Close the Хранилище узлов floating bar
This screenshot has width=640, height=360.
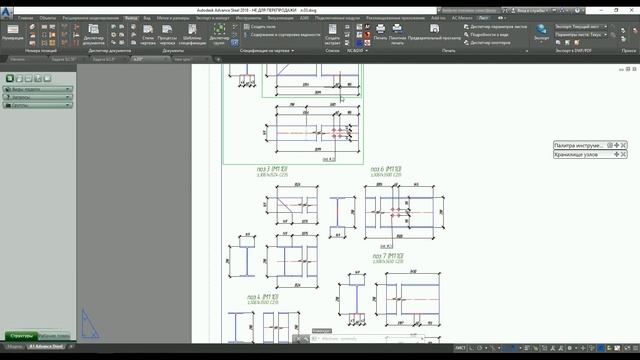[x=623, y=154]
